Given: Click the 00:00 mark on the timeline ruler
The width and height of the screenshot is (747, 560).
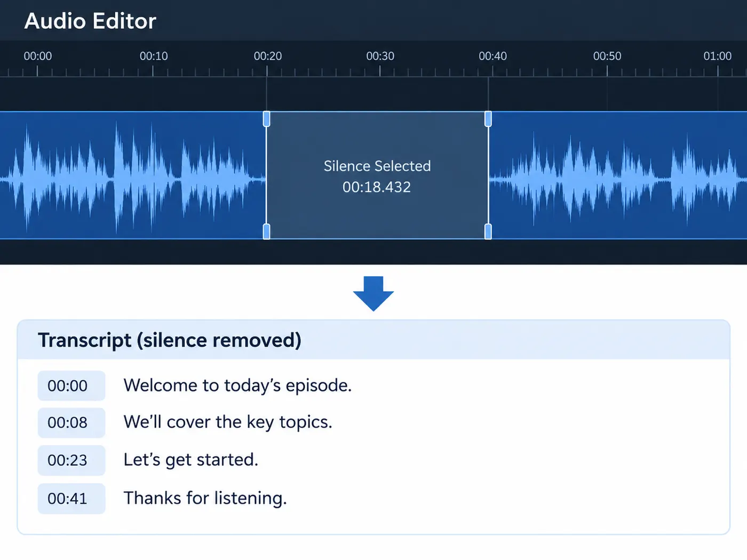Looking at the screenshot, I should pyautogui.click(x=37, y=56).
